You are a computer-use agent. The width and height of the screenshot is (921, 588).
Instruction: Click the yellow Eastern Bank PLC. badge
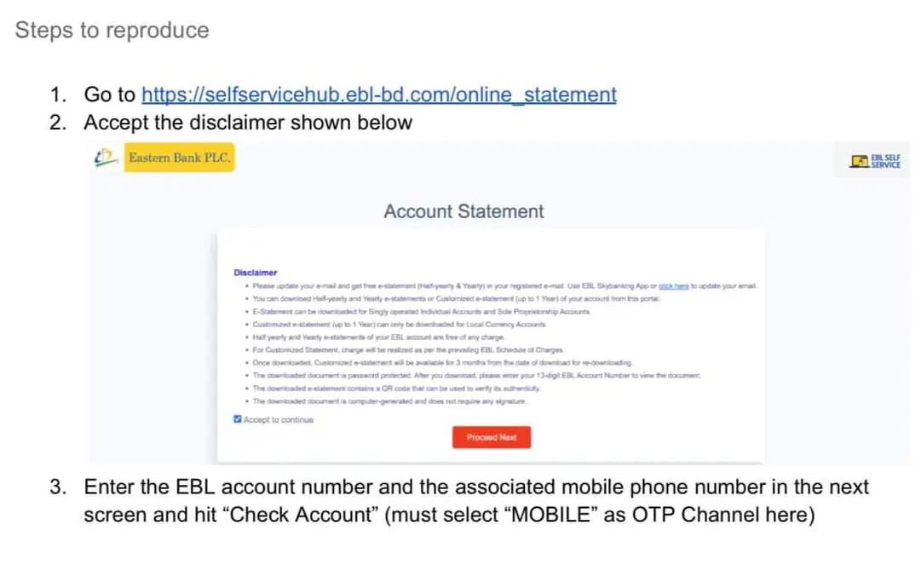pyautogui.click(x=179, y=158)
